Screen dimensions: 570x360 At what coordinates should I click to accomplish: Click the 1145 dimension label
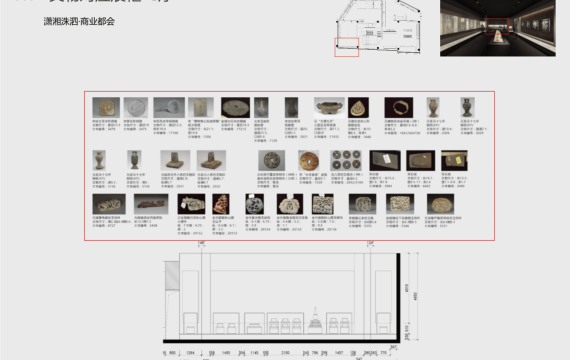tap(254, 353)
